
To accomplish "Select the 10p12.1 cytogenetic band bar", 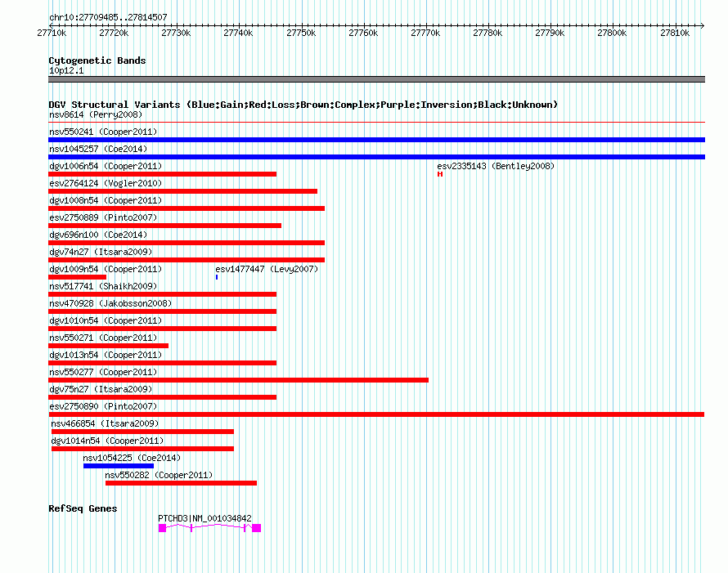I will (x=376, y=79).
